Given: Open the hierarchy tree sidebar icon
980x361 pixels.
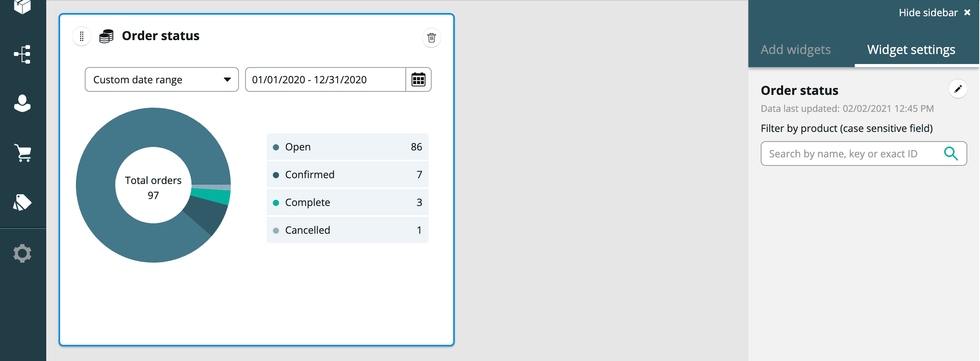Looking at the screenshot, I should (x=22, y=54).
